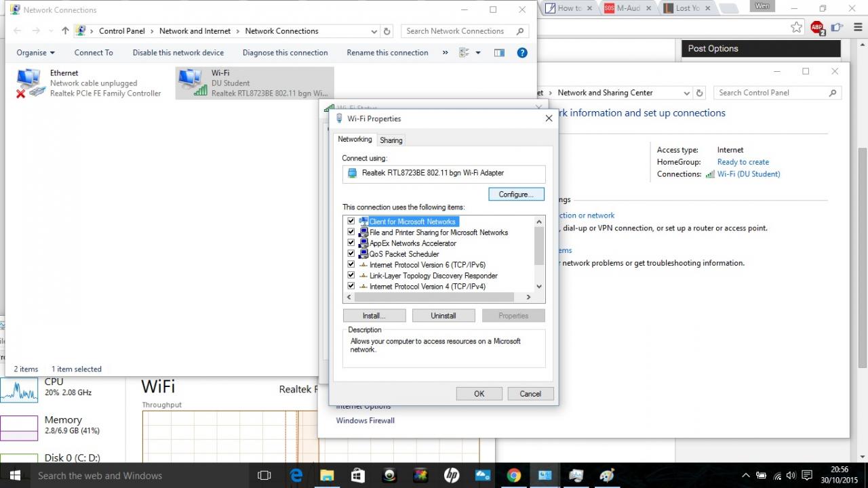The height and width of the screenshot is (488, 868).
Task: Click the Uninstall button
Action: (443, 316)
